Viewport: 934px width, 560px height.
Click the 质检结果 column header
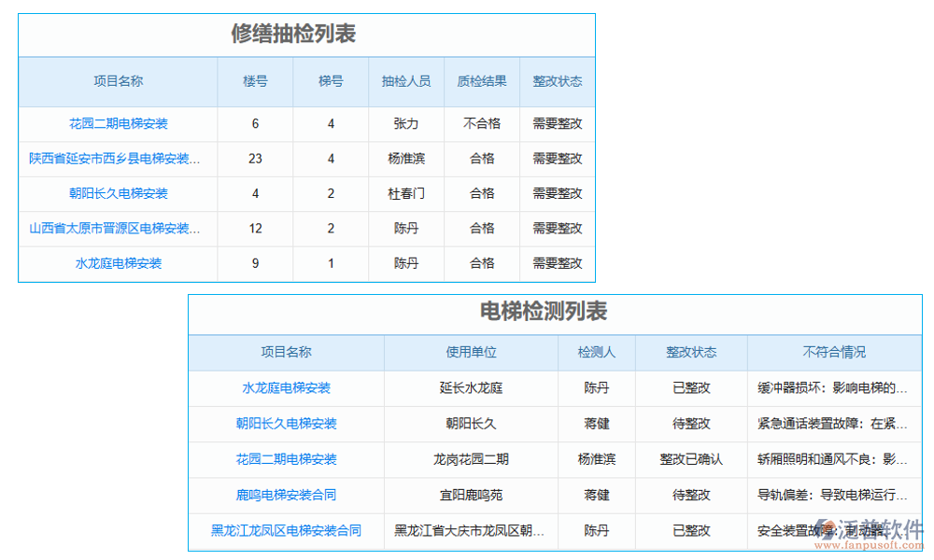481,81
